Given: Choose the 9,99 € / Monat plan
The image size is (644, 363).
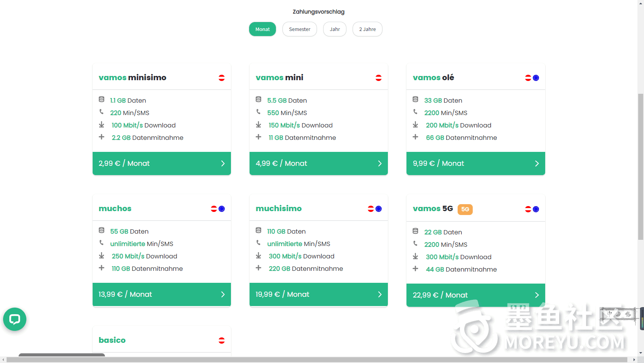Looking at the screenshot, I should (476, 163).
